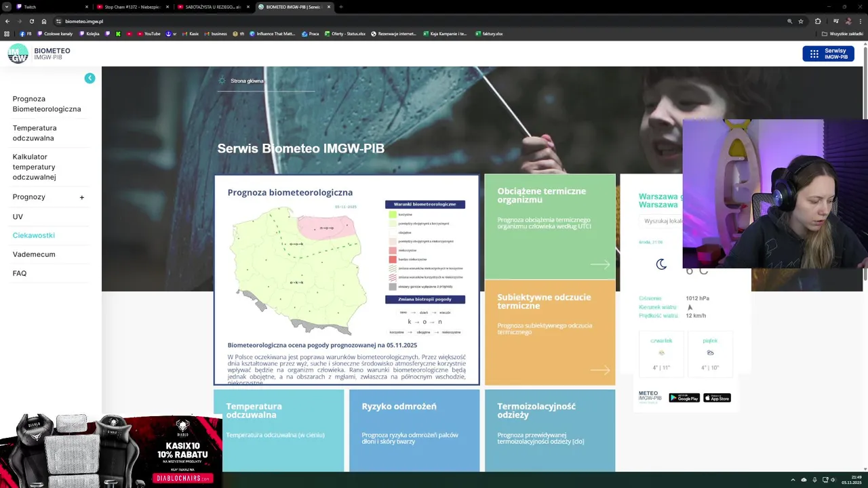Click the browser back arrow
The image size is (868, 488).
(x=7, y=21)
